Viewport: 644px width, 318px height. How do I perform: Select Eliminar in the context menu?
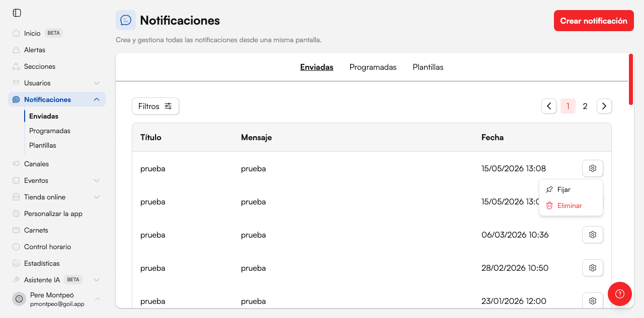pyautogui.click(x=571, y=205)
